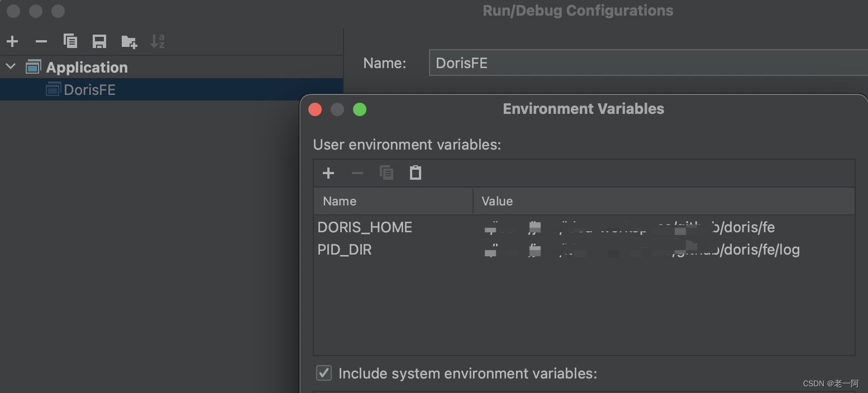The image size is (868, 393).
Task: Click inside the Name input field
Action: coord(614,63)
